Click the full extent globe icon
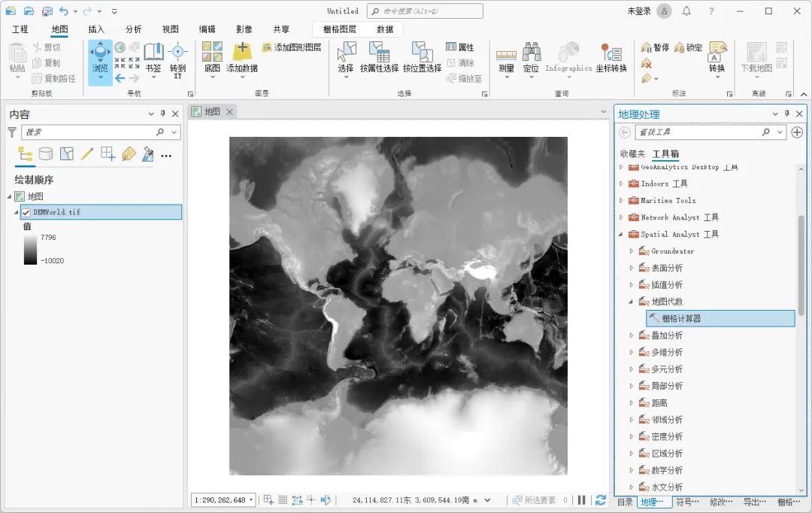 point(120,47)
